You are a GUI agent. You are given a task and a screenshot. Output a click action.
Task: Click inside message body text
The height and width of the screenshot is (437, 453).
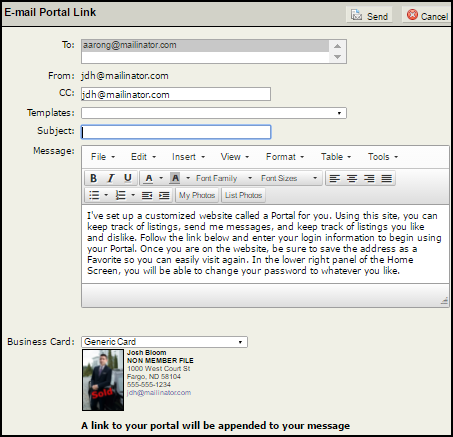(264, 243)
